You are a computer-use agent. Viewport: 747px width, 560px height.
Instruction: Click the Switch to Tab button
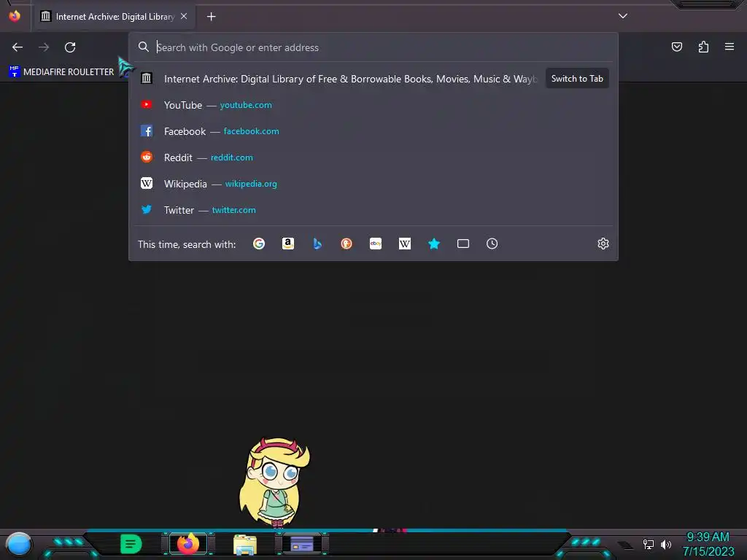pos(577,79)
